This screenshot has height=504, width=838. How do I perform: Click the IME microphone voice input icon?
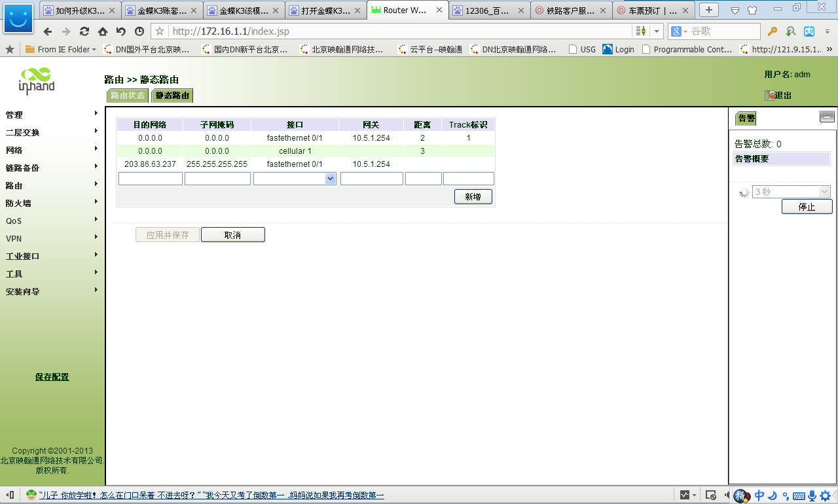click(812, 495)
